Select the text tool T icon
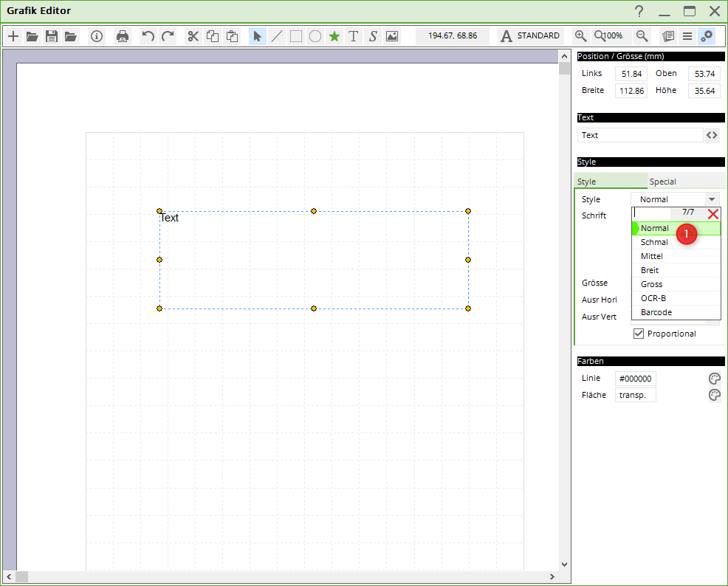Image resolution: width=728 pixels, height=586 pixels. (x=354, y=36)
